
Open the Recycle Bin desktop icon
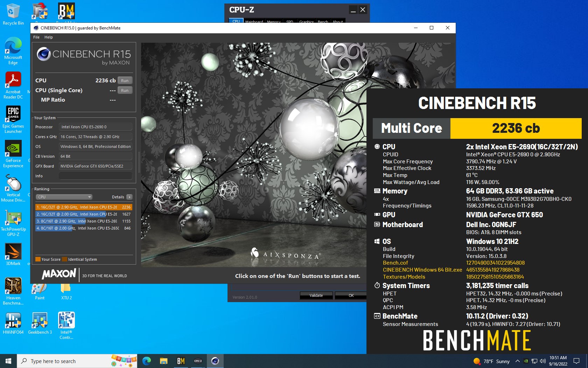tap(13, 15)
